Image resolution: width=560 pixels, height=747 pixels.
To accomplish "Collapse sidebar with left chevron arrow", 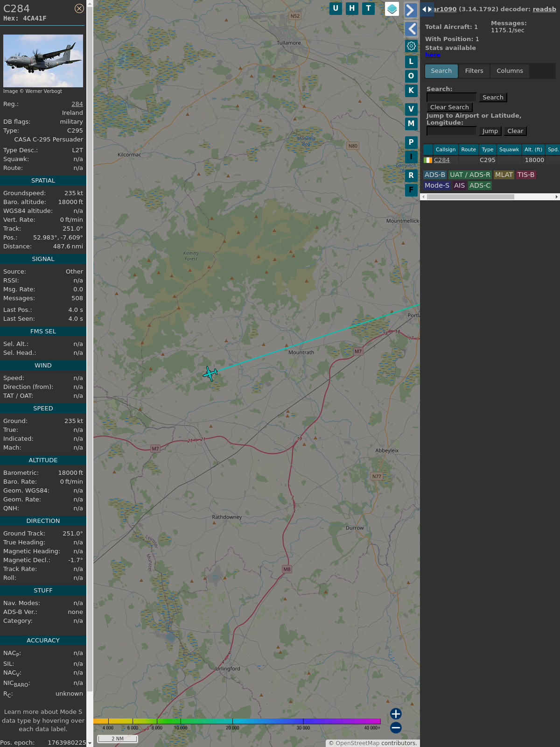I will pos(411,29).
